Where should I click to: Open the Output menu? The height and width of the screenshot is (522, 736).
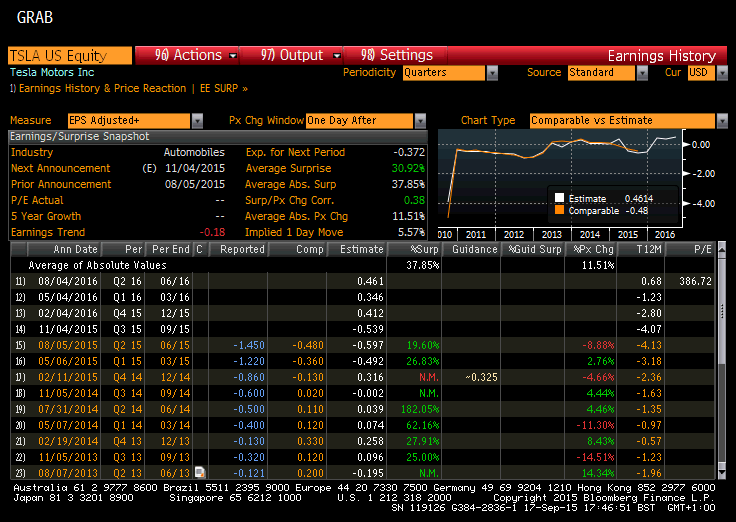pyautogui.click(x=291, y=55)
